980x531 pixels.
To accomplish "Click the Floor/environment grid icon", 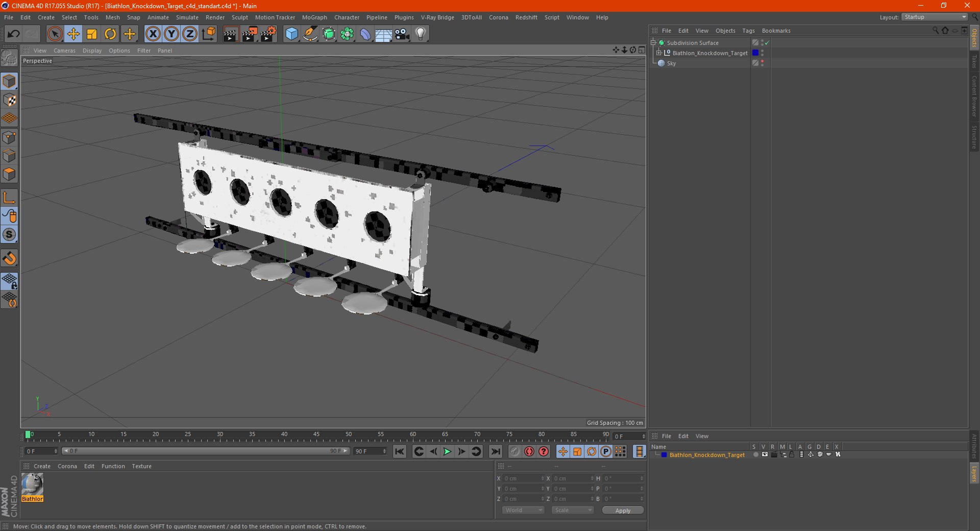I will [x=383, y=34].
